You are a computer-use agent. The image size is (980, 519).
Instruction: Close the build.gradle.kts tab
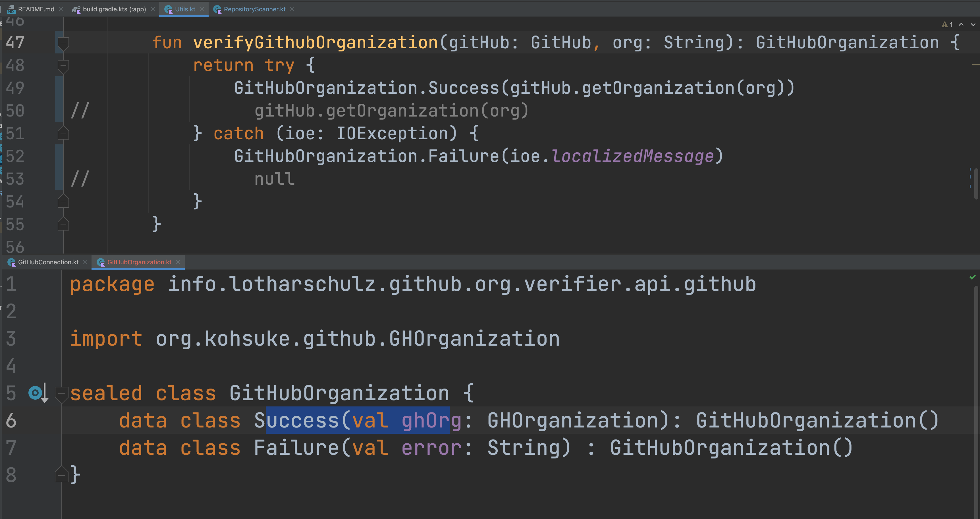click(x=153, y=9)
